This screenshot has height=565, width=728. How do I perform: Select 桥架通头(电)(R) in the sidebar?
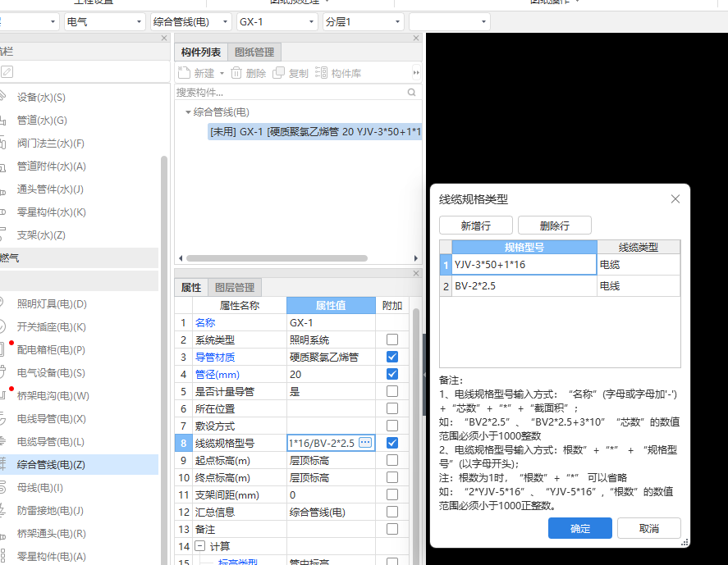[51, 534]
